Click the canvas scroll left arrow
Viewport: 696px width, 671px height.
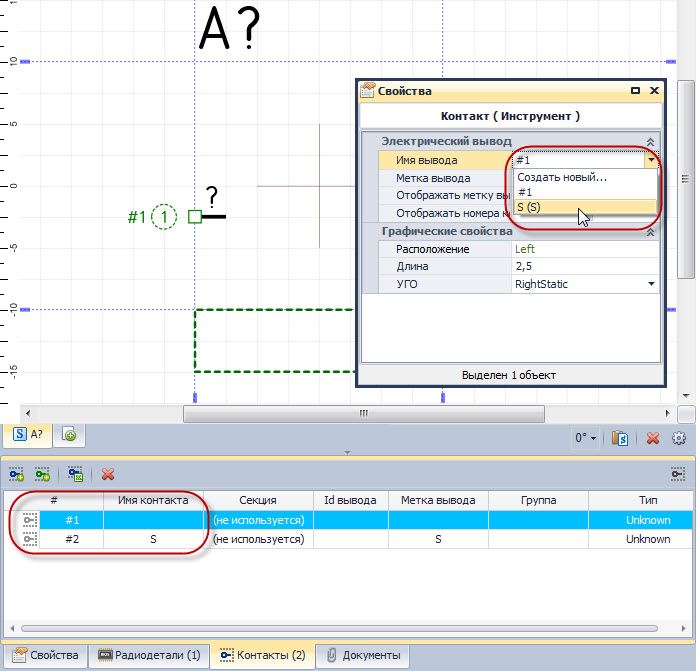28,413
